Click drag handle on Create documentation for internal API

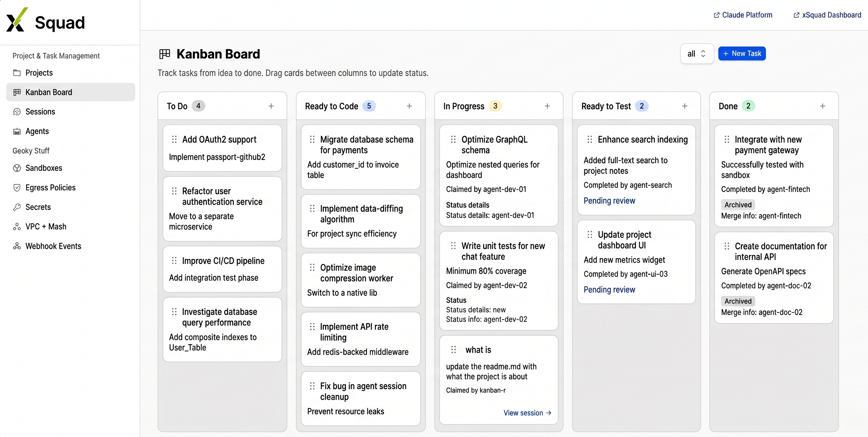pyautogui.click(x=727, y=246)
